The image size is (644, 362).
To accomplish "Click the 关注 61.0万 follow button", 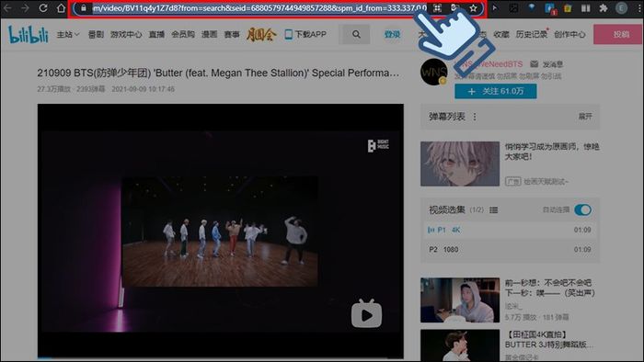I will coord(495,91).
